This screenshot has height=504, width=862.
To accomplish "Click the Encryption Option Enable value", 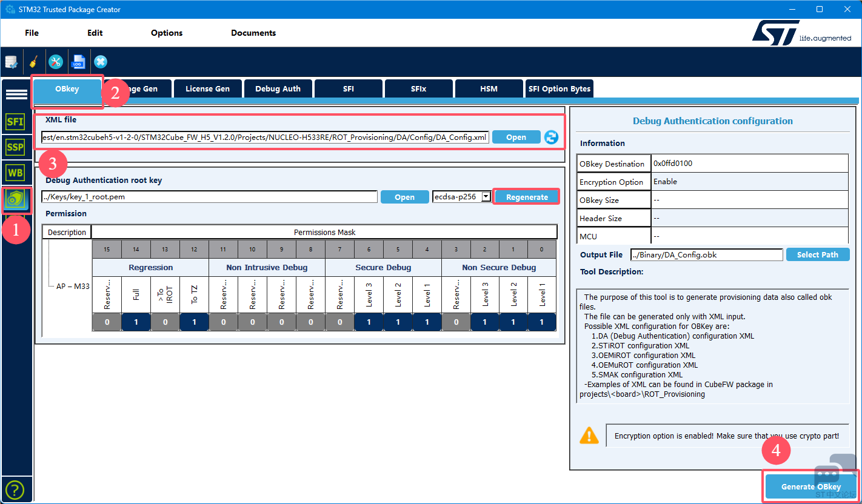I will (749, 182).
